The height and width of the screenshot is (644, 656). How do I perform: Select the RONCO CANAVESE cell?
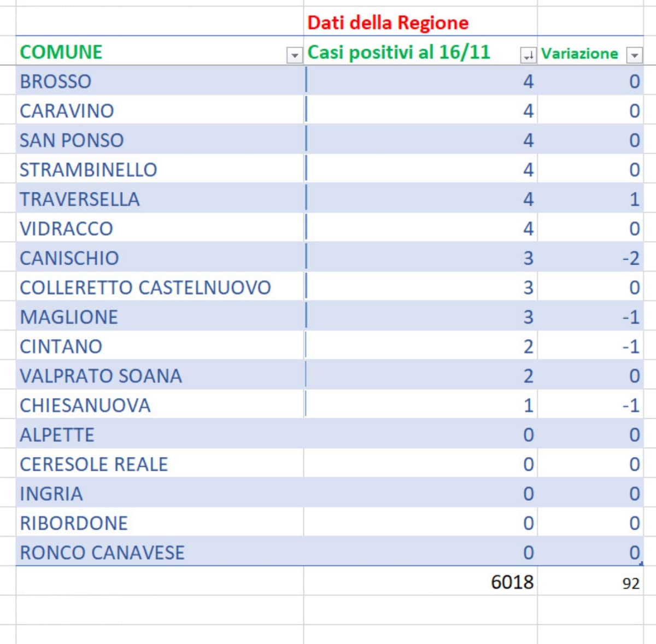102,553
